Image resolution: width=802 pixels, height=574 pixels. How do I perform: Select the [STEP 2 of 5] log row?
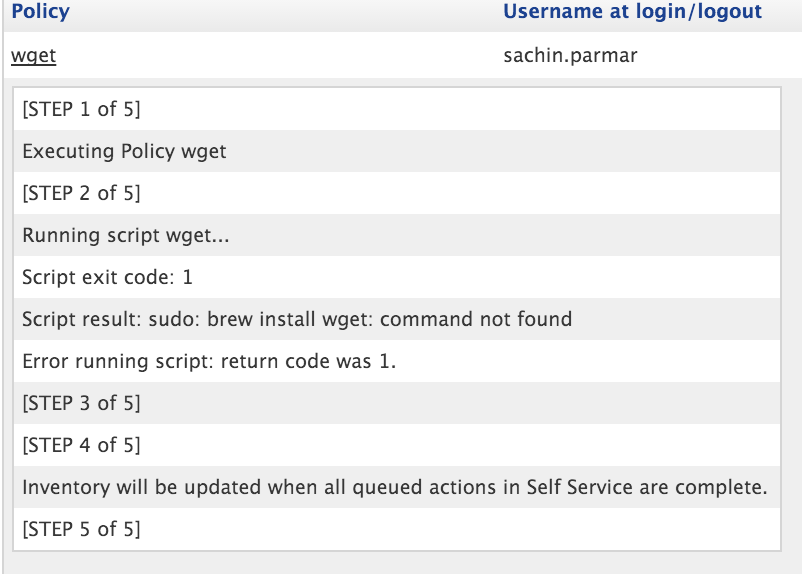(397, 193)
